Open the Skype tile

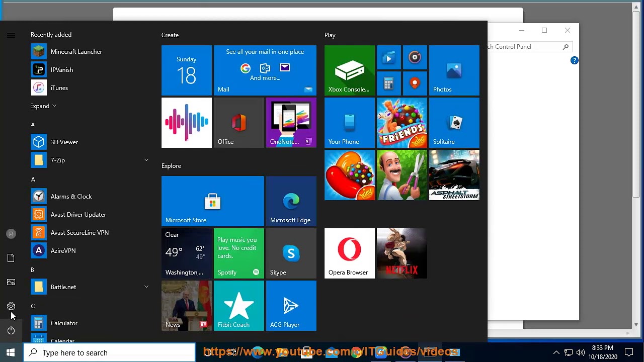pyautogui.click(x=291, y=253)
